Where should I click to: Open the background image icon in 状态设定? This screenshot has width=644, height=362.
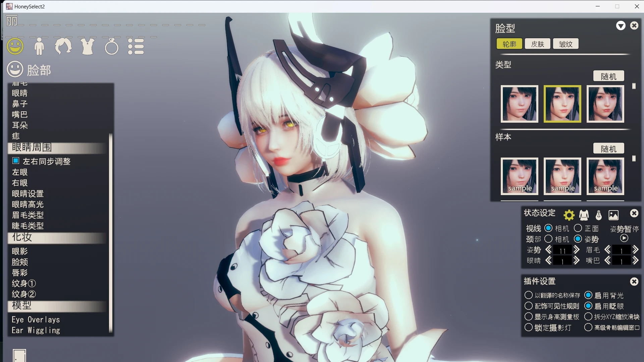pyautogui.click(x=613, y=215)
